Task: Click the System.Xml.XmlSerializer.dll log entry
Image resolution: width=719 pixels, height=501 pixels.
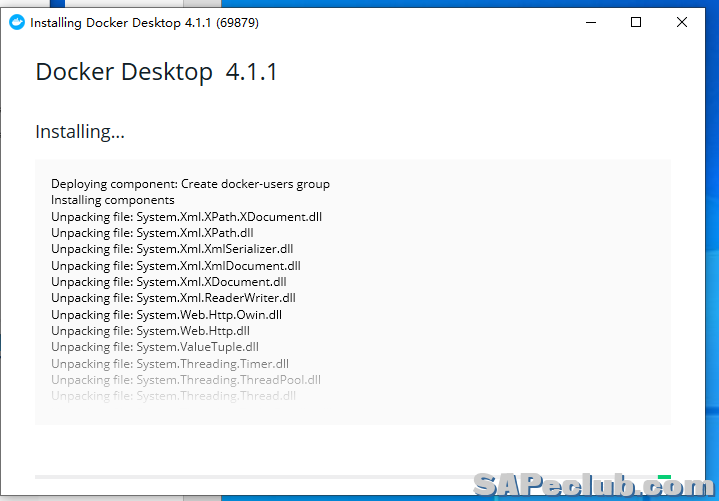Action: (x=172, y=249)
